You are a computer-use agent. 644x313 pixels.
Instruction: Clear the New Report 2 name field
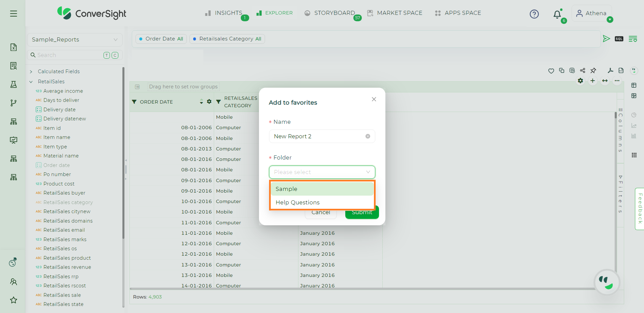point(368,136)
